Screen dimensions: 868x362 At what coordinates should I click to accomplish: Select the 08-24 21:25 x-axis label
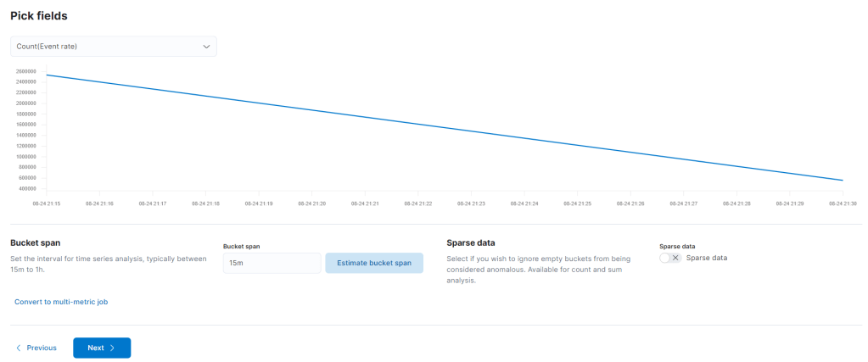[580, 203]
